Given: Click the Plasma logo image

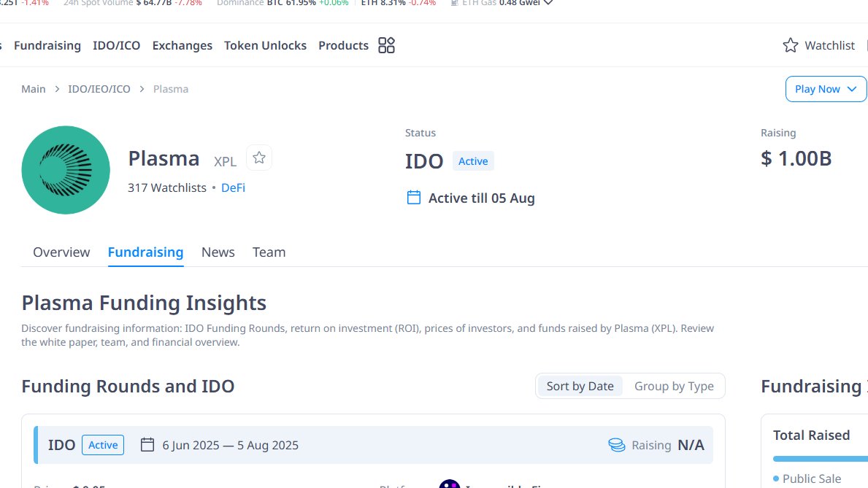Looking at the screenshot, I should 66,170.
